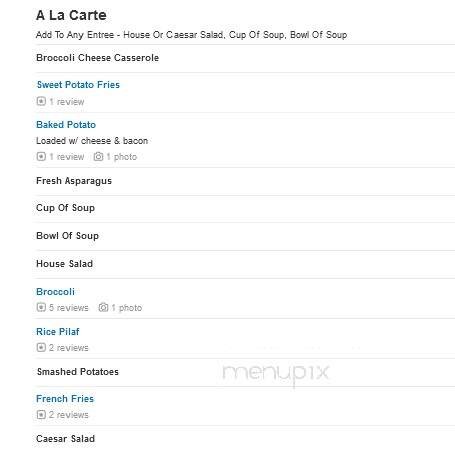
Task: Click the menupix watermark logo
Action: (x=276, y=374)
